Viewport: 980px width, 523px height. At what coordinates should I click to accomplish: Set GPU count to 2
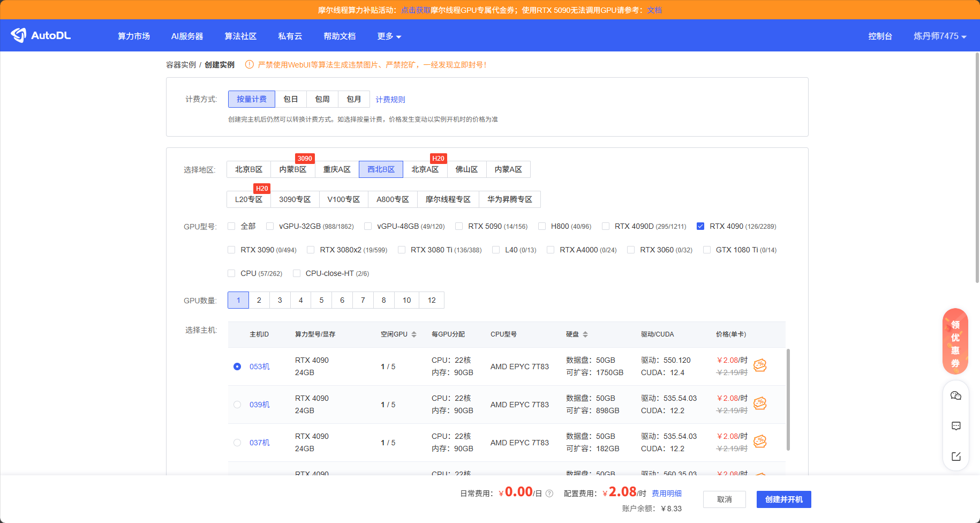259,300
